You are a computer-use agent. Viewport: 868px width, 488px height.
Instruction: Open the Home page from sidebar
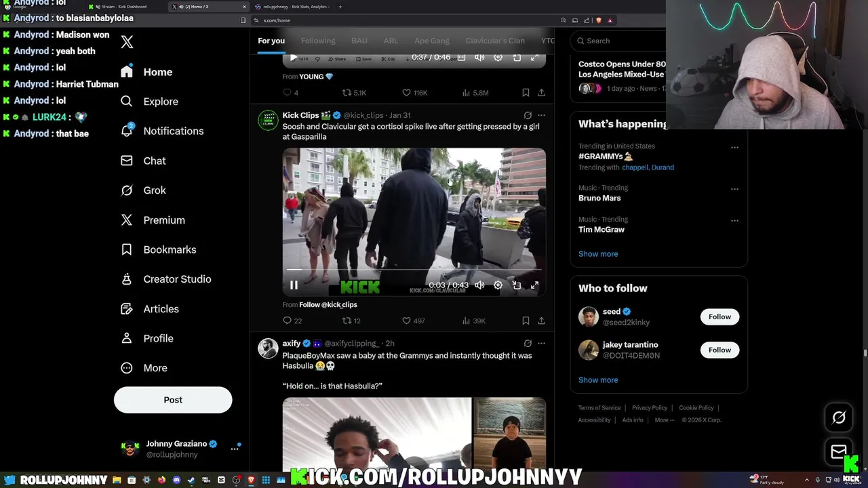pos(147,72)
